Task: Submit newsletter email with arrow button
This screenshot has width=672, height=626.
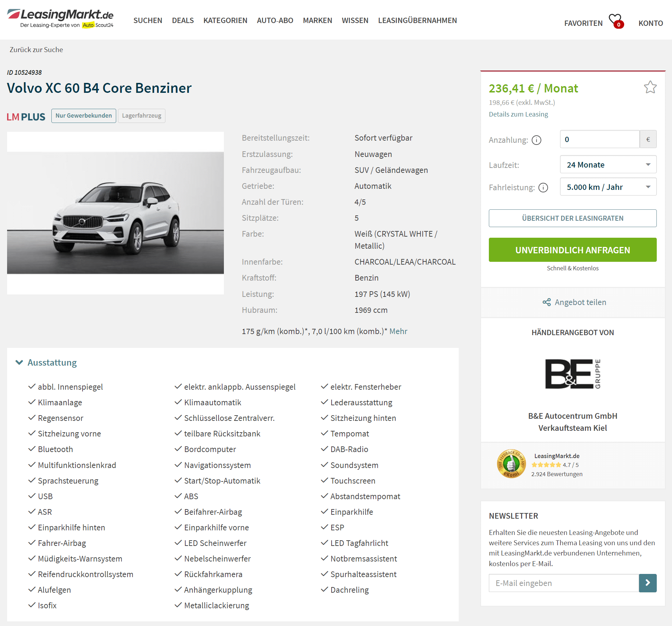Action: click(648, 583)
